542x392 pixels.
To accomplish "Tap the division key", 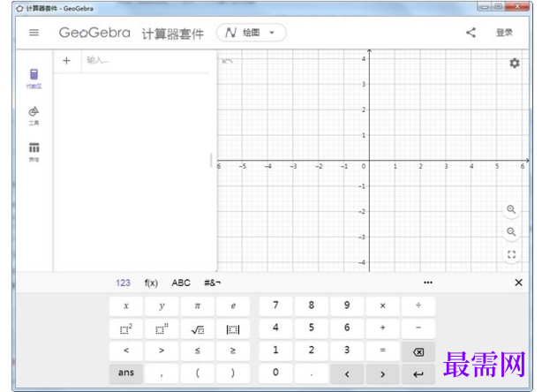I will click(418, 305).
